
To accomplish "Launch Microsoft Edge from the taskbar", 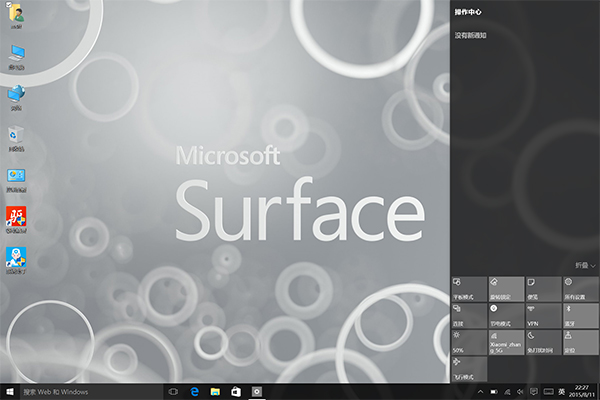I will coord(195,392).
